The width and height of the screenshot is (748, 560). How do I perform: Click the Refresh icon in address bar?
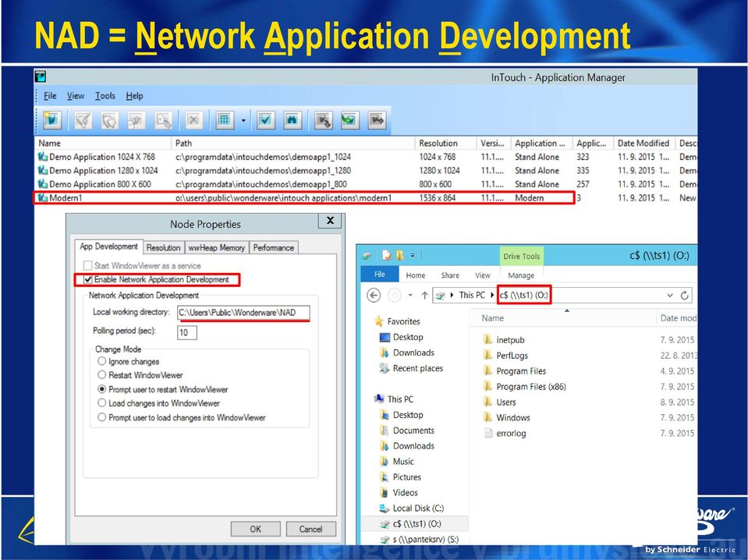coord(685,296)
